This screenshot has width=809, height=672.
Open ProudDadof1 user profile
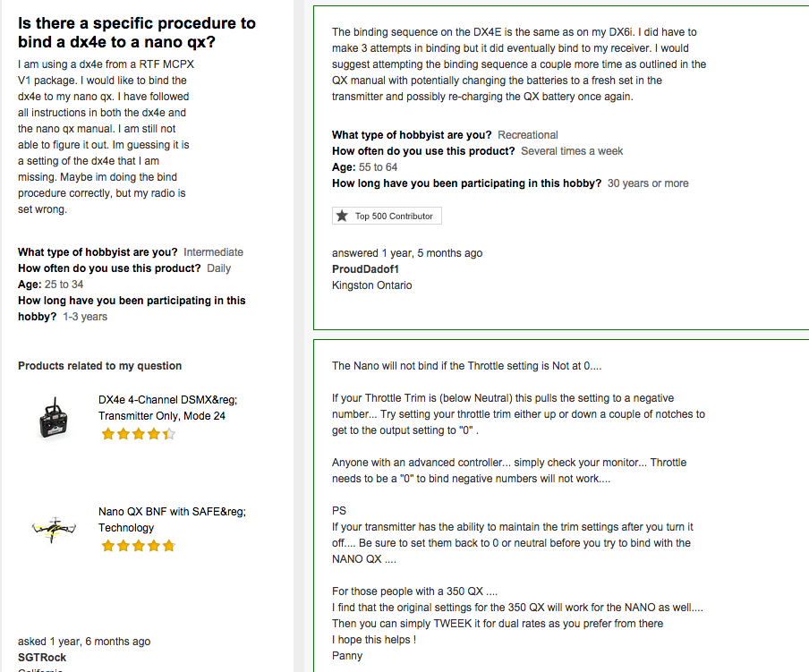click(x=365, y=269)
